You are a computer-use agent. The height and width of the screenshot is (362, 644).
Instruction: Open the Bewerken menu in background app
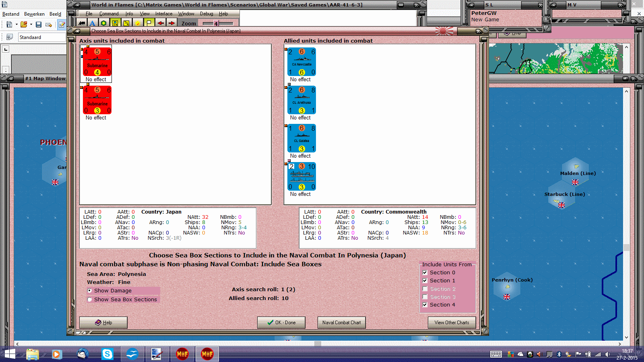[34, 14]
